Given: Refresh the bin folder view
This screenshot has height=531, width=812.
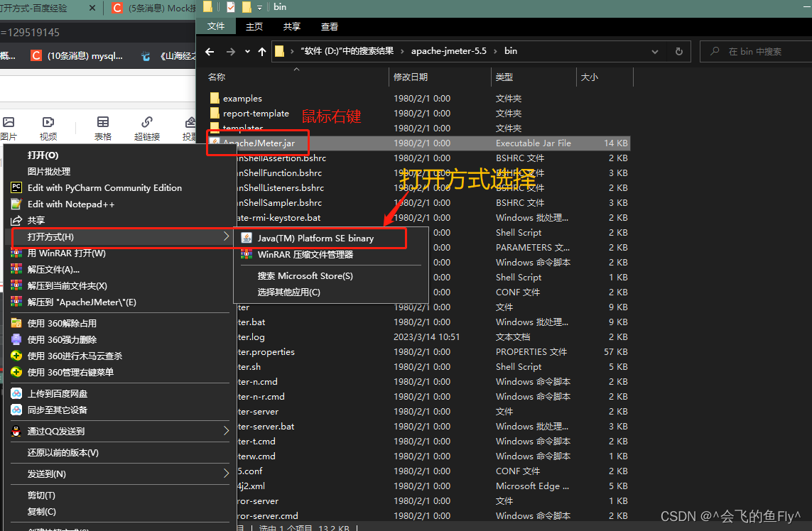Looking at the screenshot, I should click(679, 51).
